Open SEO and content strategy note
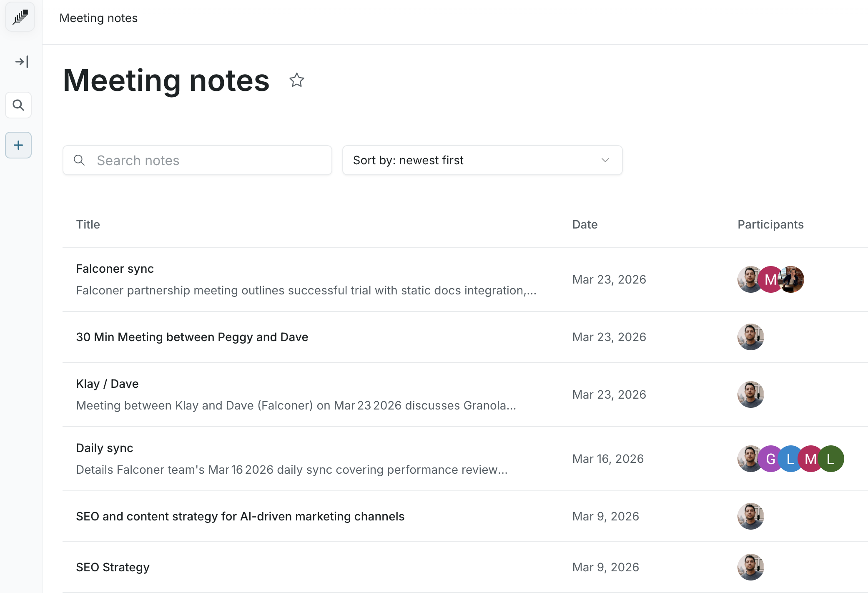 [240, 517]
